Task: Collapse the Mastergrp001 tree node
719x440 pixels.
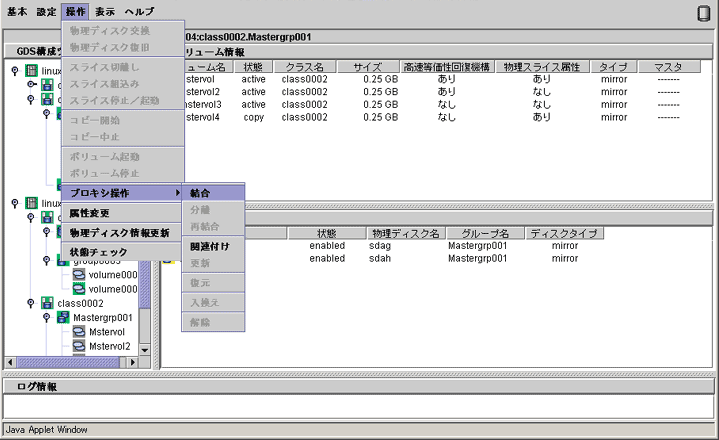Action: tap(45, 318)
